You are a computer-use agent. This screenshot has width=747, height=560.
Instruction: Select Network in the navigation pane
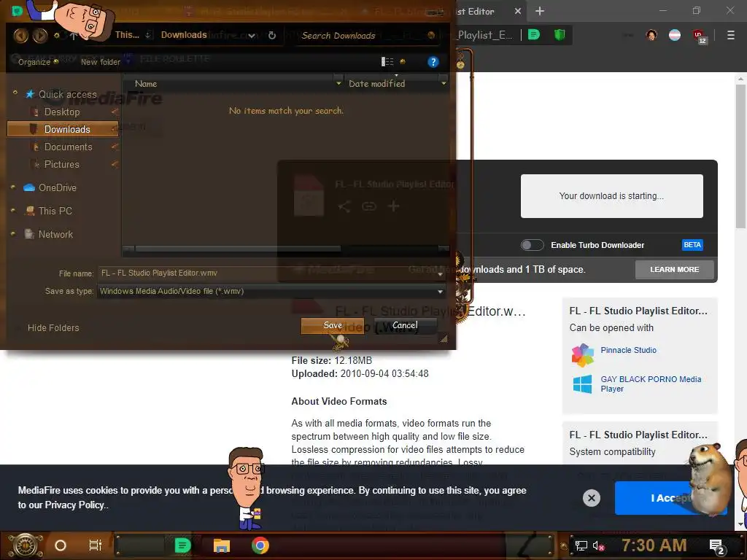pos(55,234)
